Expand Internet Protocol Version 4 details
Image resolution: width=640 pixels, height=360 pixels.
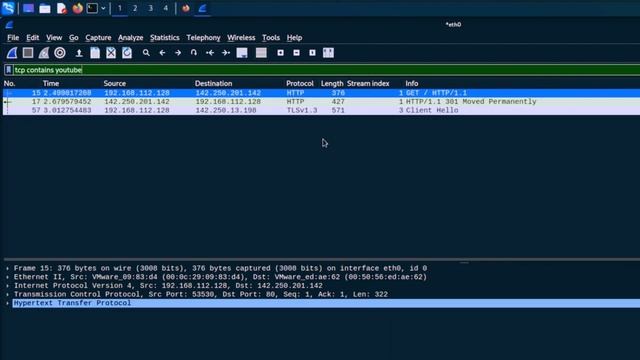tap(7, 286)
